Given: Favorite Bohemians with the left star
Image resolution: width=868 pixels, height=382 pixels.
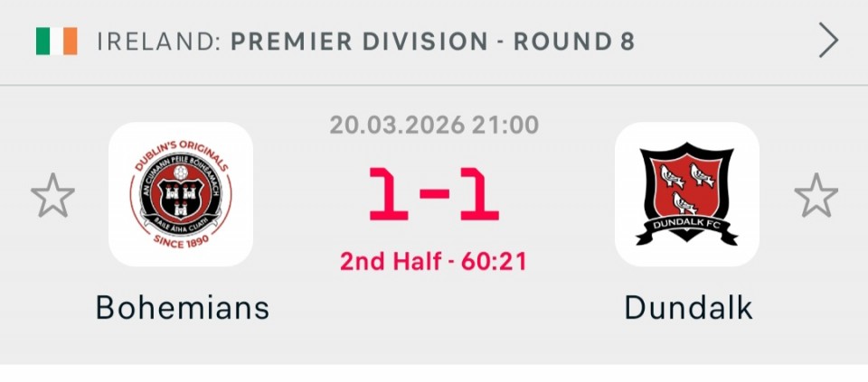Looking at the screenshot, I should tap(52, 195).
